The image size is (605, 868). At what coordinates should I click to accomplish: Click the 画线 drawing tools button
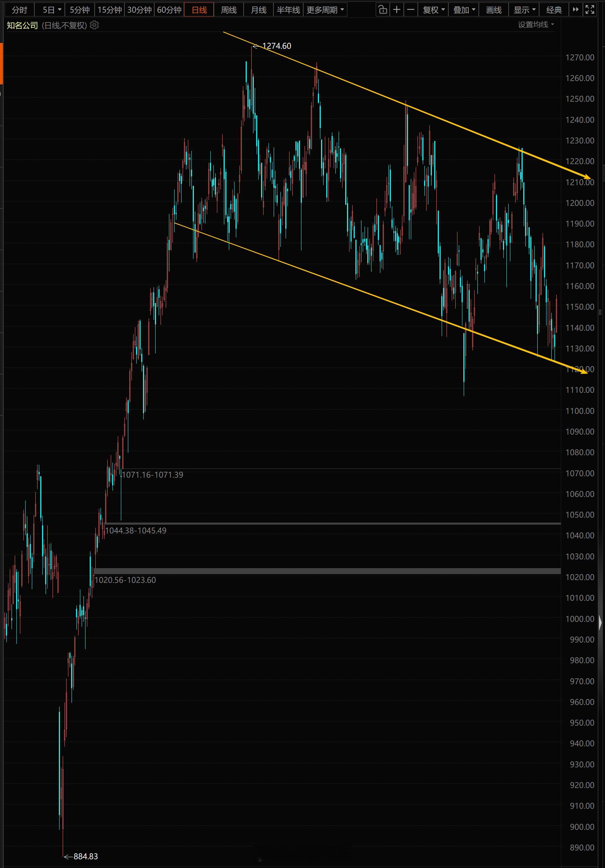click(494, 10)
